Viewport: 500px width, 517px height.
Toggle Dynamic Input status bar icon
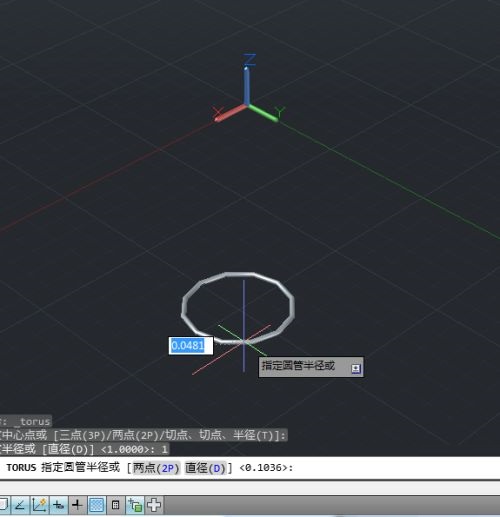[x=58, y=505]
